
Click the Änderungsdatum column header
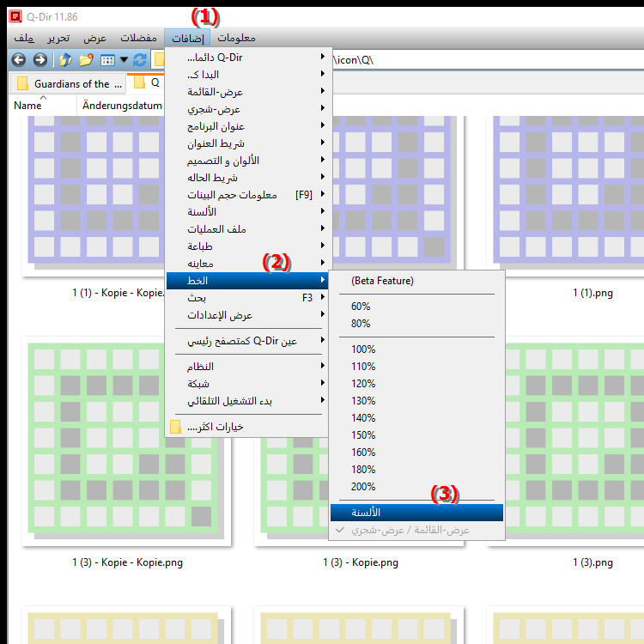[121, 106]
